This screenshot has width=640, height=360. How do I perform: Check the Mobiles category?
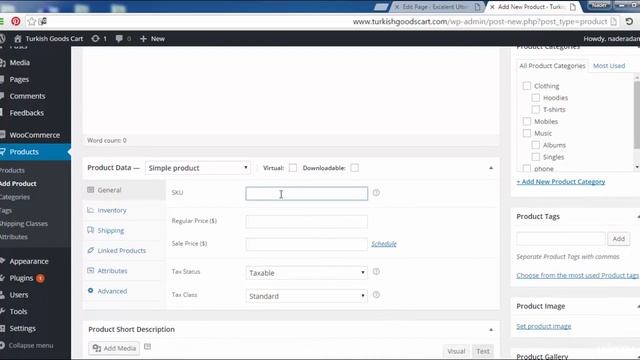click(527, 121)
